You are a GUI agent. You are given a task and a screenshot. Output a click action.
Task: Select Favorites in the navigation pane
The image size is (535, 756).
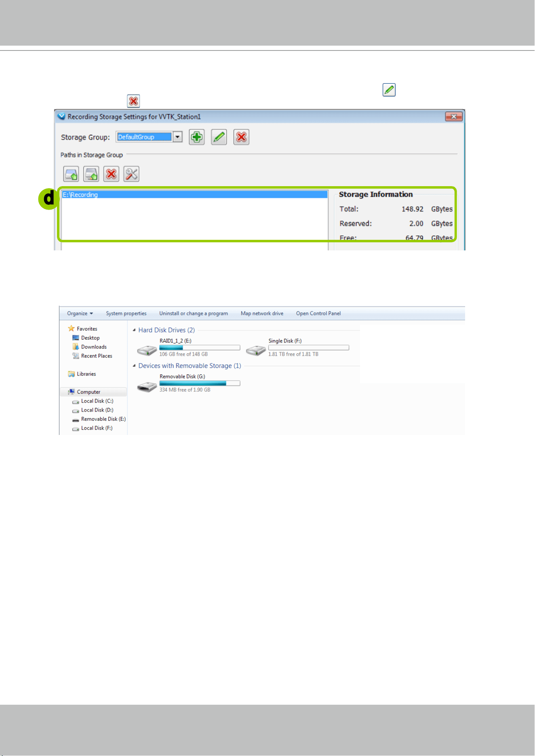pos(87,329)
